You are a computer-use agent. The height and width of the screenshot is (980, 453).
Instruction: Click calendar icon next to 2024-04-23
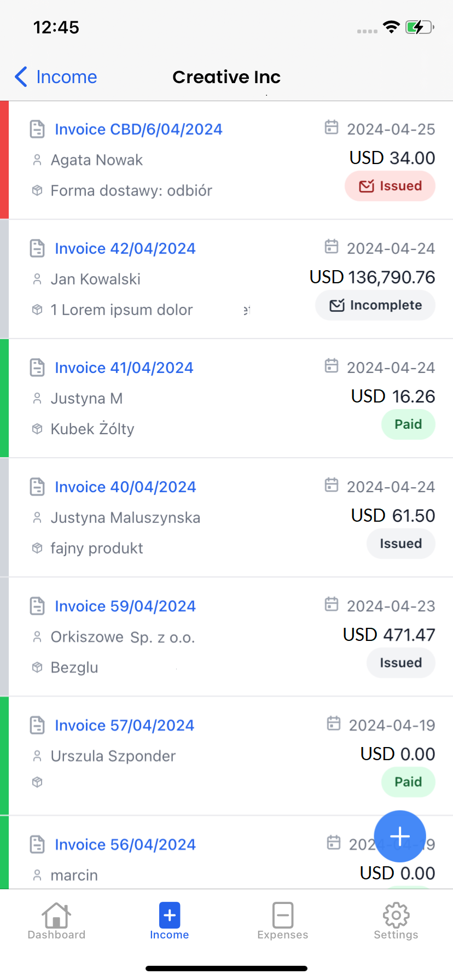point(332,604)
